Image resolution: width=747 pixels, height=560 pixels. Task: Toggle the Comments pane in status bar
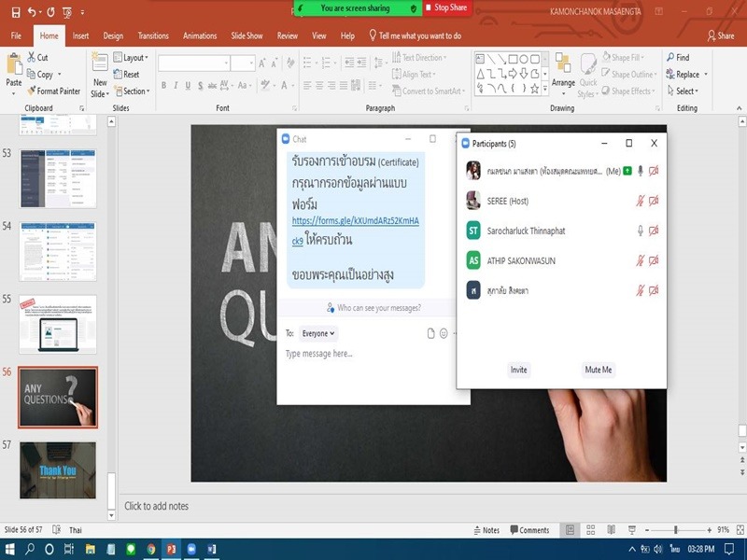(529, 530)
